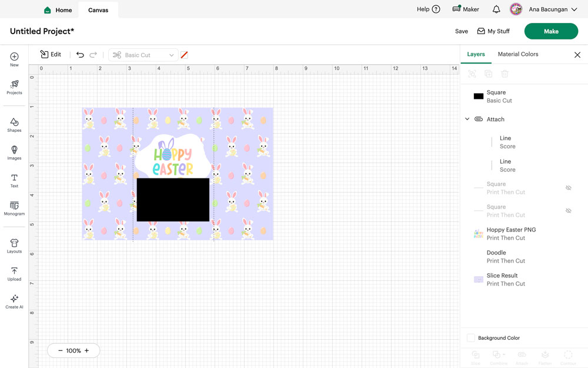Open the Basic Cut operation dropdown
588x368 pixels.
143,55
